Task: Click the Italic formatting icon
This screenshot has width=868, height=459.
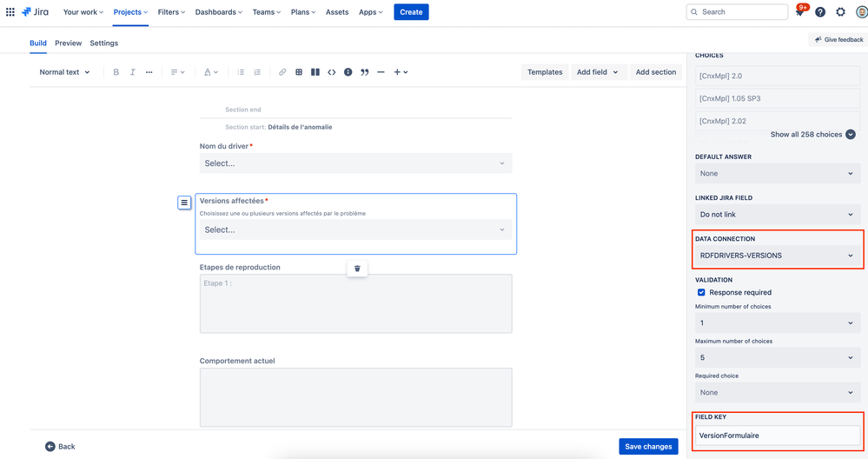Action: tap(132, 72)
